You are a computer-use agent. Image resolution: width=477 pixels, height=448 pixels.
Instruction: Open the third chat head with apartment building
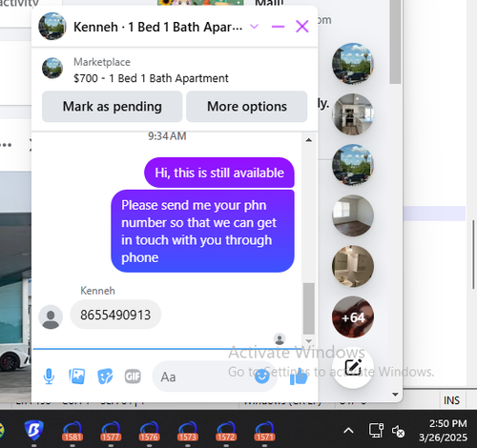(x=353, y=165)
